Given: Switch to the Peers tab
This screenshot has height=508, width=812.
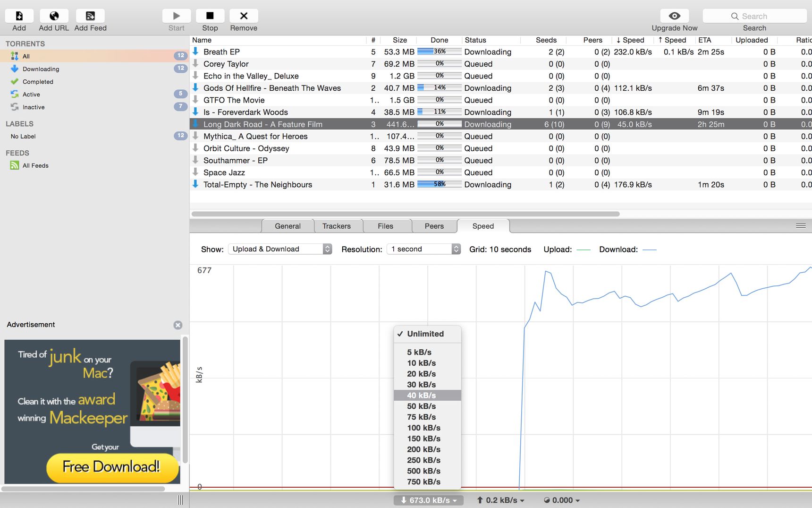Looking at the screenshot, I should (434, 226).
